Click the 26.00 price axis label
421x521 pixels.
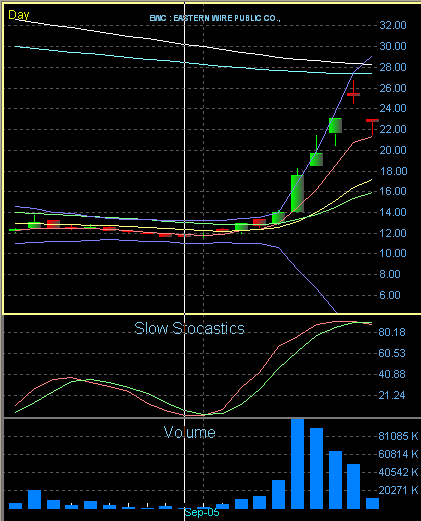(x=393, y=88)
